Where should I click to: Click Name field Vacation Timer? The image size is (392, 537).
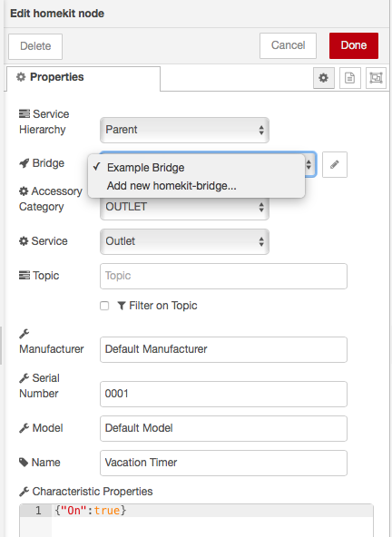pyautogui.click(x=223, y=463)
